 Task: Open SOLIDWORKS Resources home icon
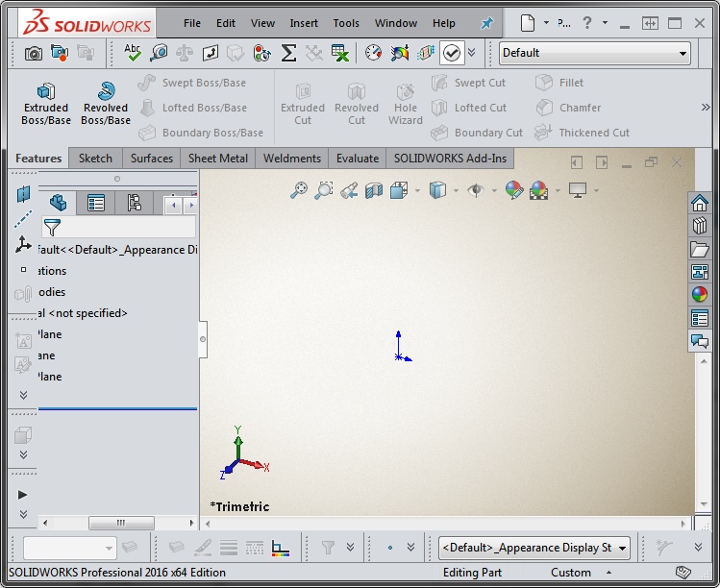tap(700, 203)
